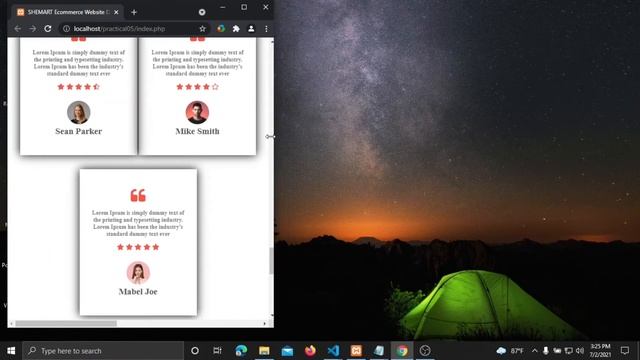Image resolution: width=640 pixels, height=360 pixels.
Task: Open the Chrome profile avatar
Action: pos(251,29)
